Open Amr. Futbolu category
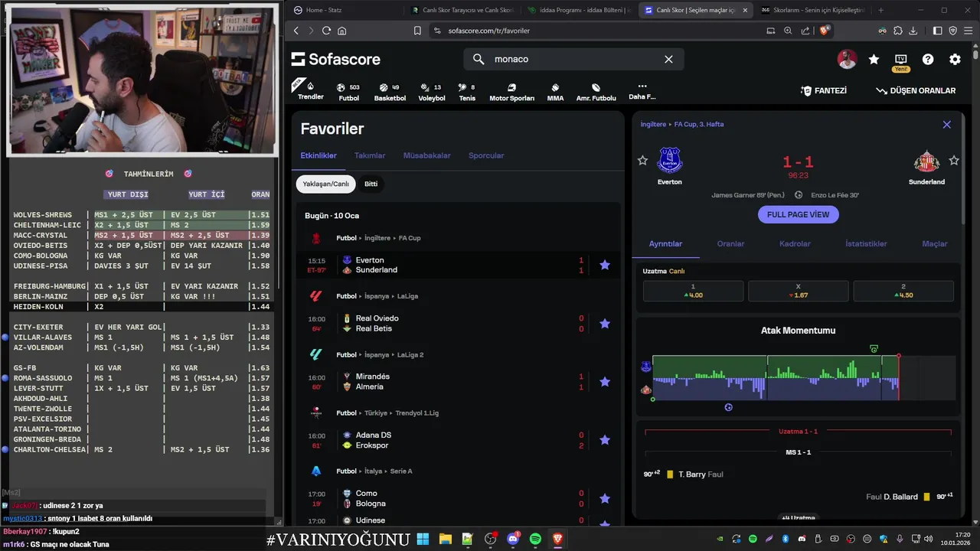Screen dimensions: 980x551 (x=596, y=93)
